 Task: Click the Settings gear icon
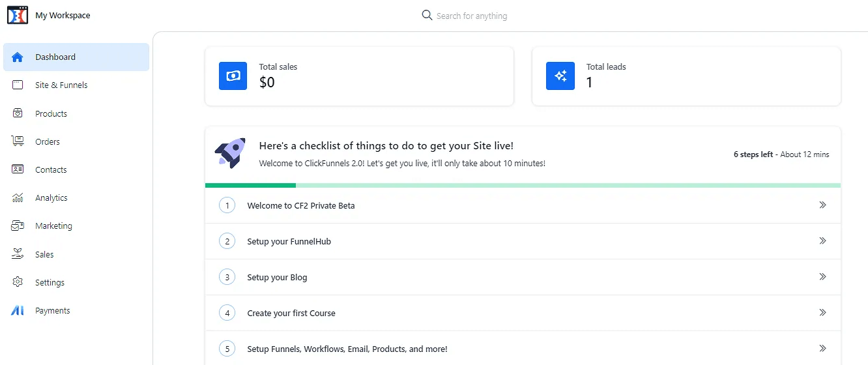tap(18, 282)
